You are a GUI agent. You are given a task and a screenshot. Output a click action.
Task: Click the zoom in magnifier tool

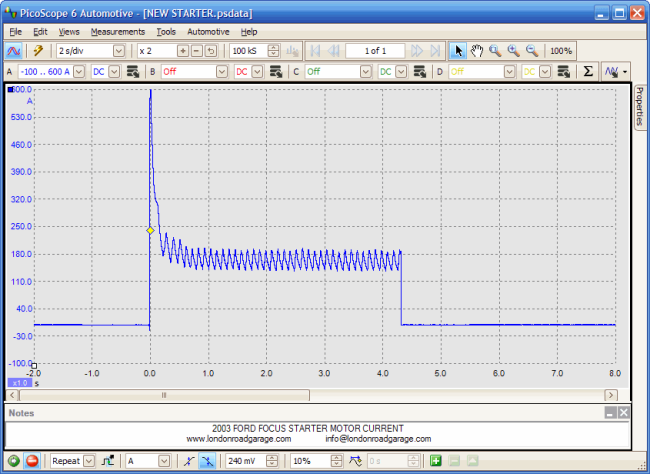coord(513,50)
